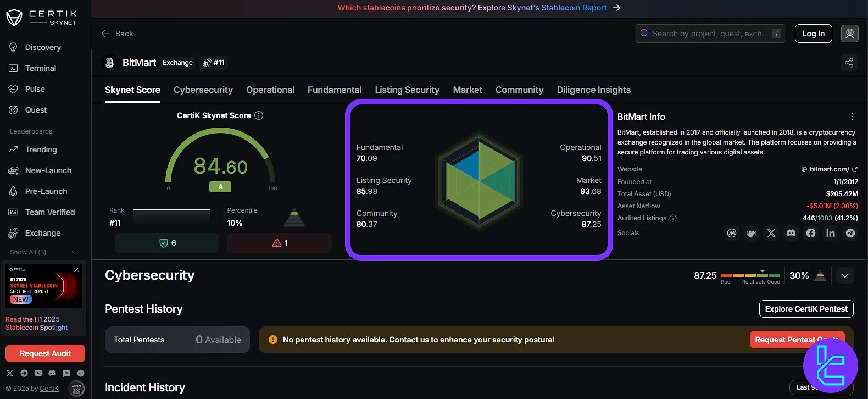
Task: Click the Asset Netflow -$5.01M value
Action: click(x=832, y=206)
